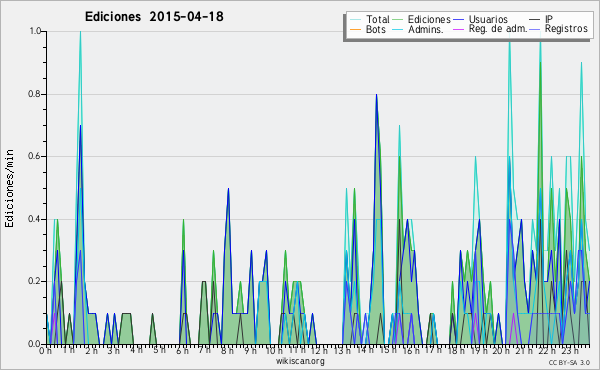The image size is (600, 370).
Task: Click the 0.0 y-axis value
Action: point(35,344)
